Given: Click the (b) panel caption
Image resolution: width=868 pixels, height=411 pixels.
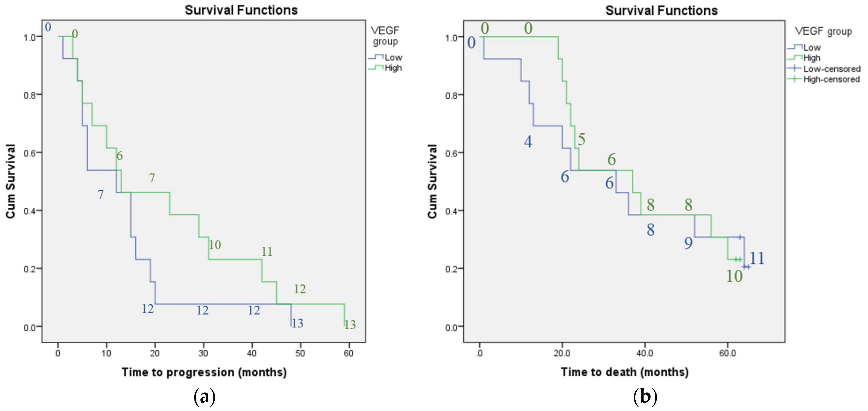Looking at the screenshot, I should 645,397.
